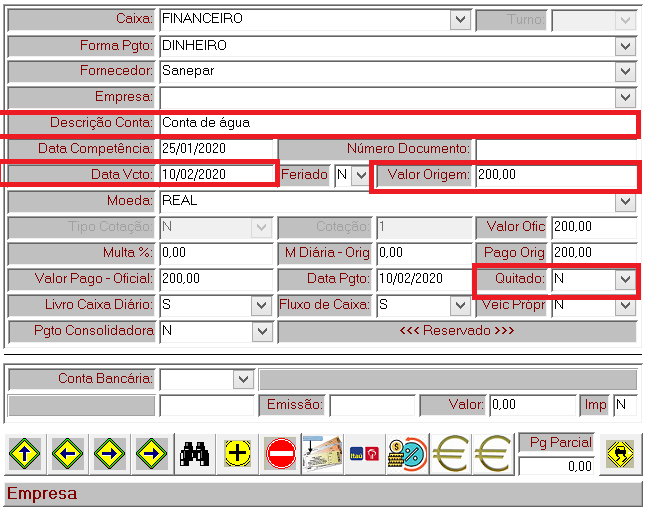The width and height of the screenshot is (658, 516).
Task: Go to previous record with left-arrow icon
Action: coord(67,454)
